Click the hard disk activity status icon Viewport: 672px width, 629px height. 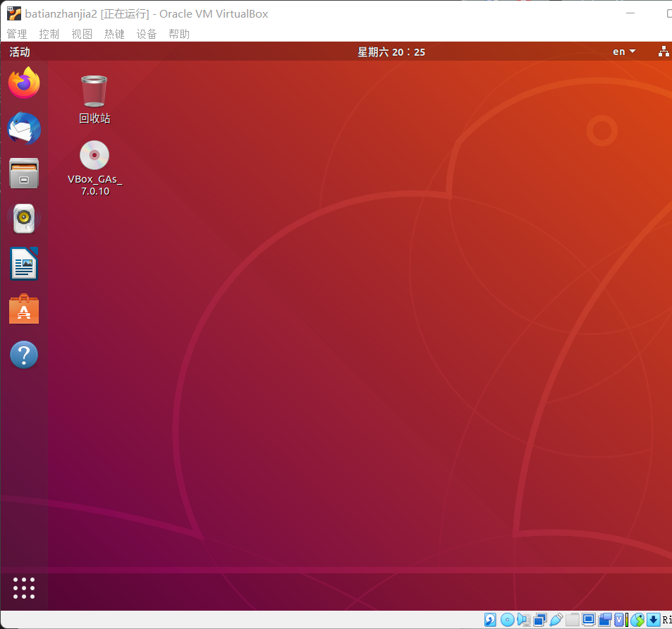tap(490, 620)
